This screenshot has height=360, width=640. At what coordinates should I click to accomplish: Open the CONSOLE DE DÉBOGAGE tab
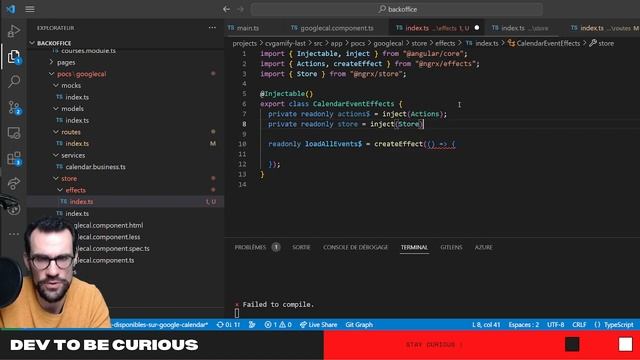(x=356, y=247)
